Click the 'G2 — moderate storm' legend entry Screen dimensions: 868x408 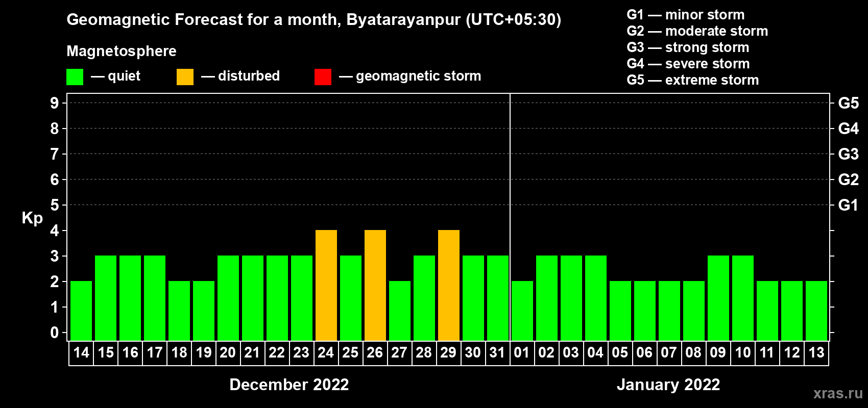(x=697, y=31)
